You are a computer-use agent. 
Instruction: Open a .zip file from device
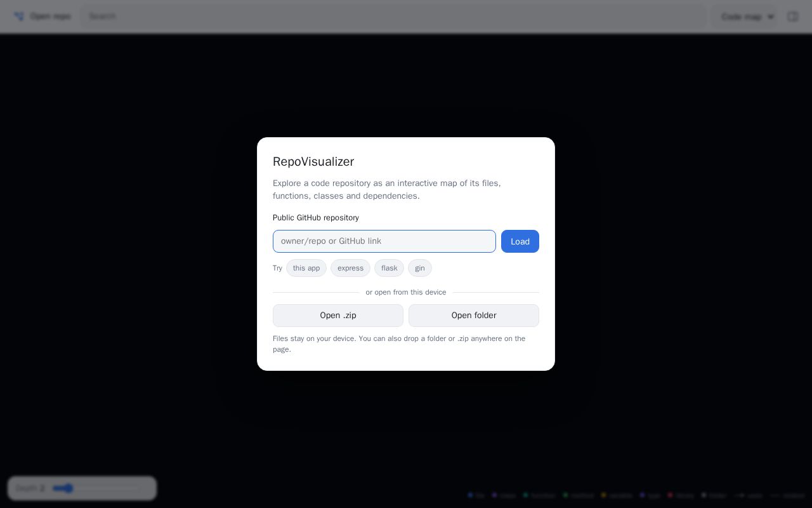coord(338,316)
